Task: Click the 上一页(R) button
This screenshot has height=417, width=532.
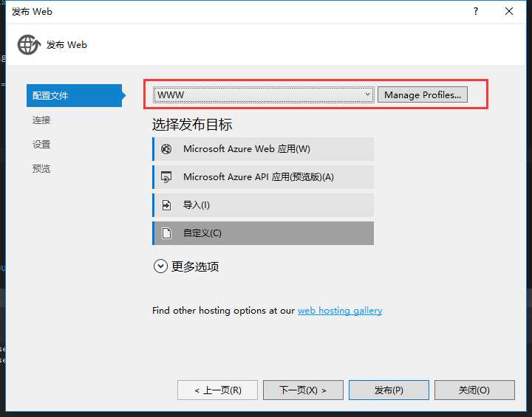Action: [217, 390]
